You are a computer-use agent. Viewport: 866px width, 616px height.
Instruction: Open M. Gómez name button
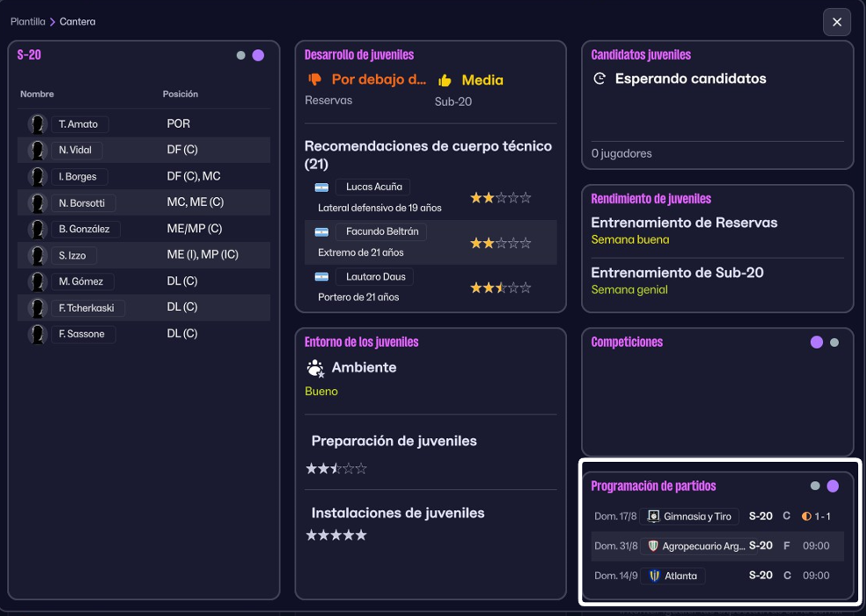[x=82, y=281]
